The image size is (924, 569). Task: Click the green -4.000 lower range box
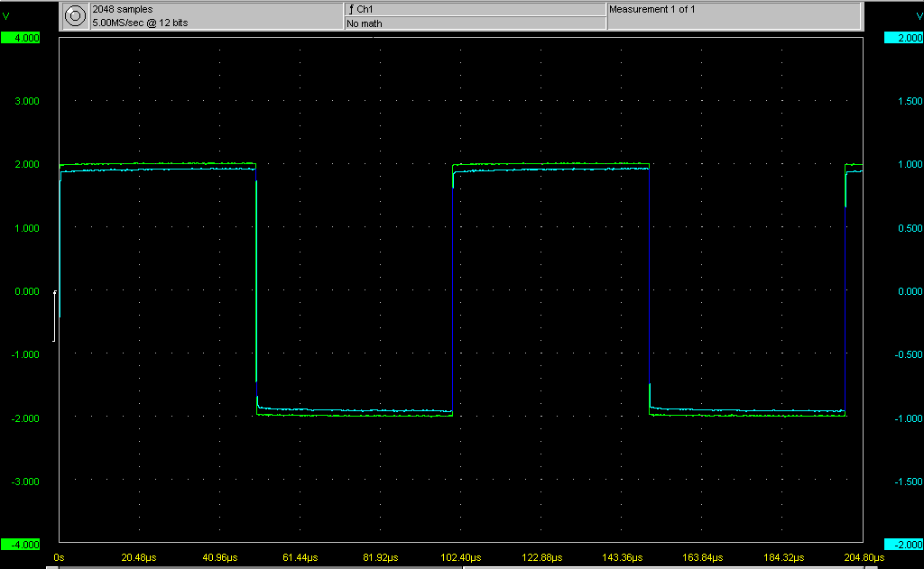coord(21,545)
